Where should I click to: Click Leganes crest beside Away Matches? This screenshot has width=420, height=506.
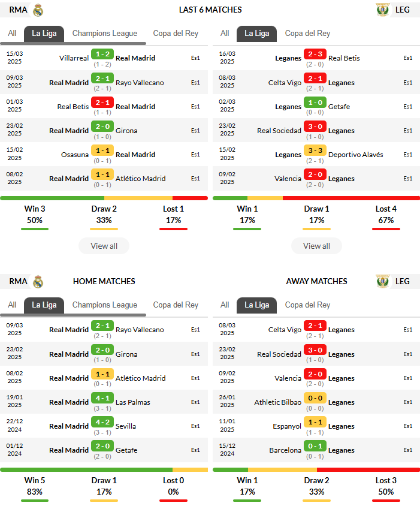pyautogui.click(x=383, y=281)
